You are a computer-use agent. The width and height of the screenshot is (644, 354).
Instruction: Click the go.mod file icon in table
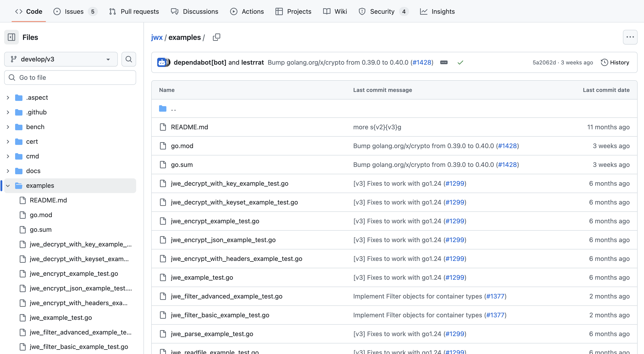point(163,146)
